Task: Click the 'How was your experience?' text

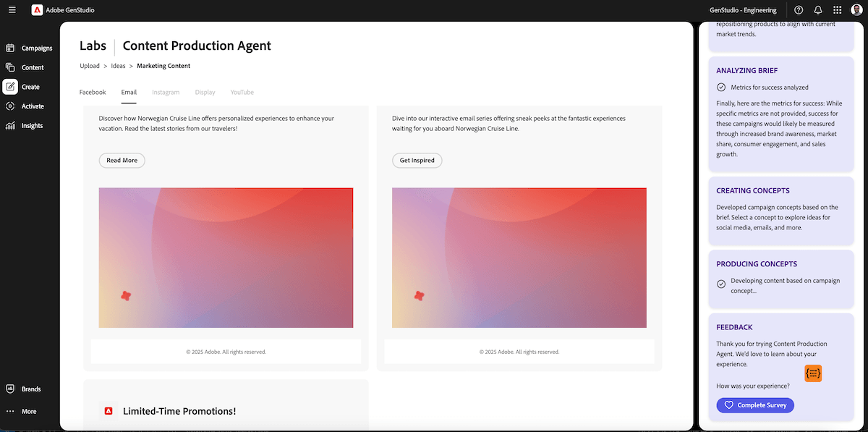Action: [x=753, y=386]
